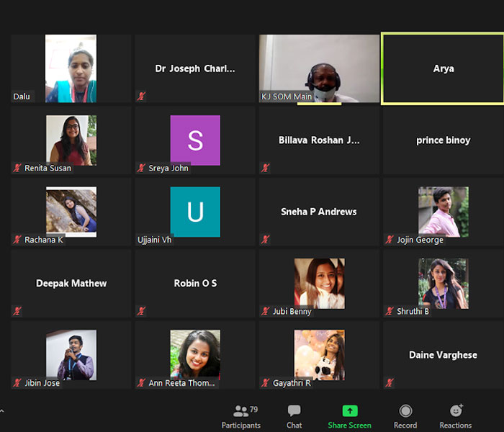The height and width of the screenshot is (432, 504).
Task: Select Jibin Jose's profile photo
Action: pyautogui.click(x=71, y=355)
